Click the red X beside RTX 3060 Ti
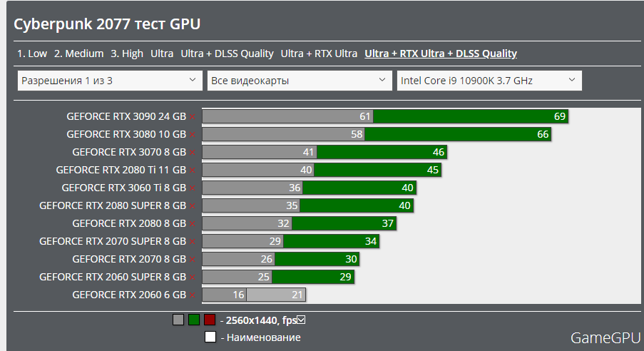The width and height of the screenshot is (644, 351). coord(192,188)
